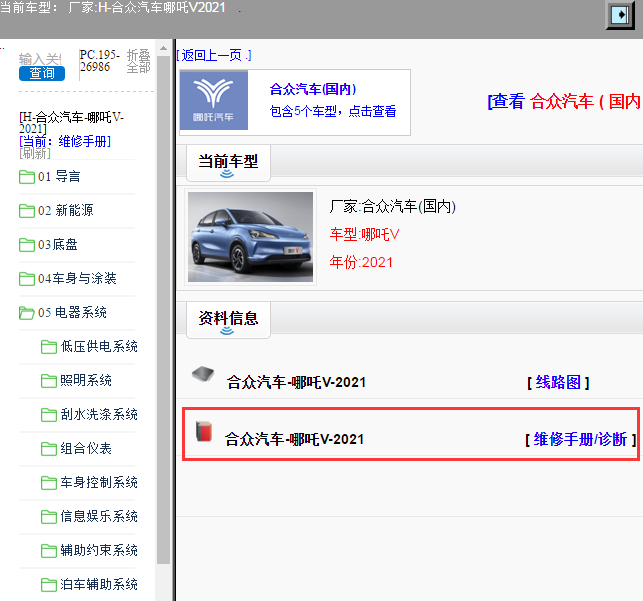Open the 02 新能源 folder icon

click(27, 211)
